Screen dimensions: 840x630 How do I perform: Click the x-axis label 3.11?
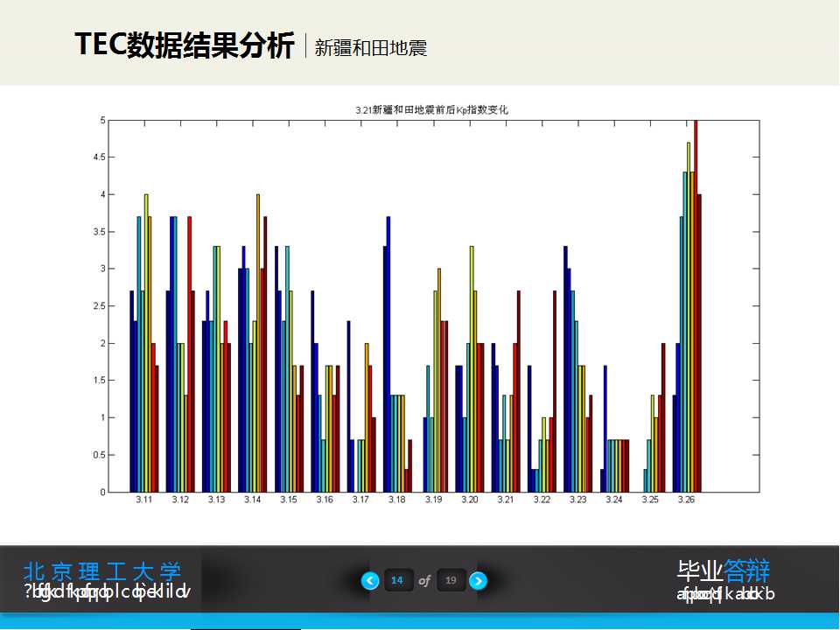tap(143, 498)
